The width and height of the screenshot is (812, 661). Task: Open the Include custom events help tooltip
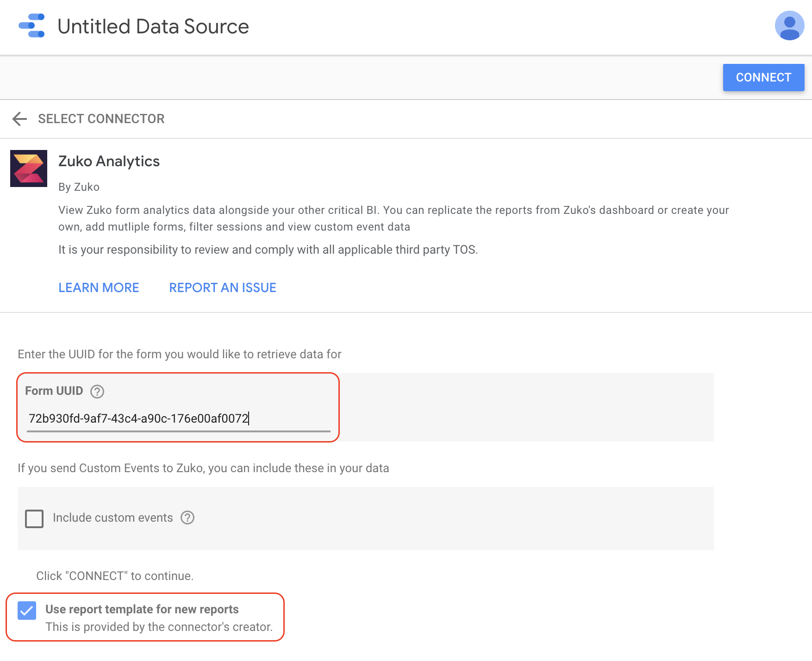pos(187,518)
